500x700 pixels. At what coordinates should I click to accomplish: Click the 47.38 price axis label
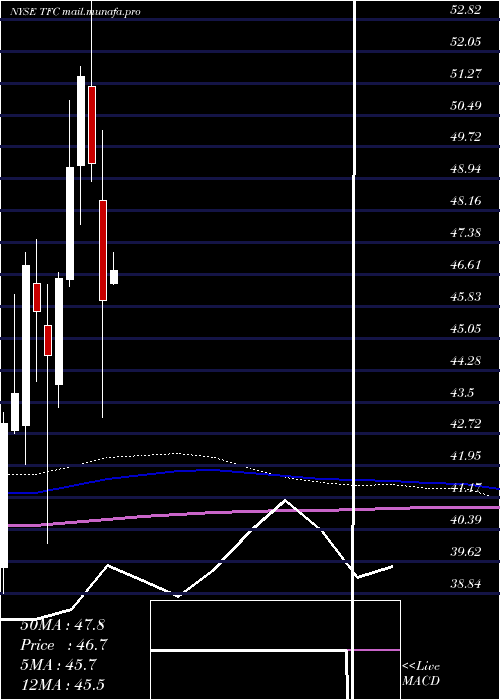pos(466,232)
